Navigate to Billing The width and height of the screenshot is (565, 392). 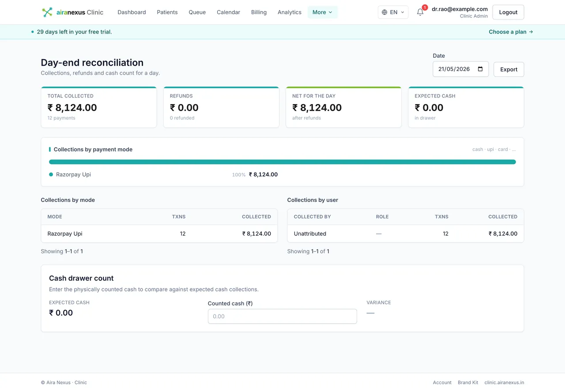tap(259, 12)
